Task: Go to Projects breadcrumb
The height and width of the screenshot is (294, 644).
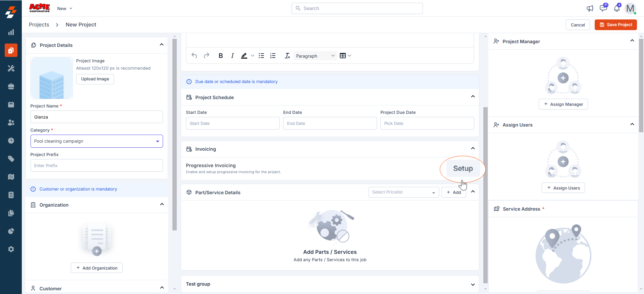Action: tap(39, 25)
